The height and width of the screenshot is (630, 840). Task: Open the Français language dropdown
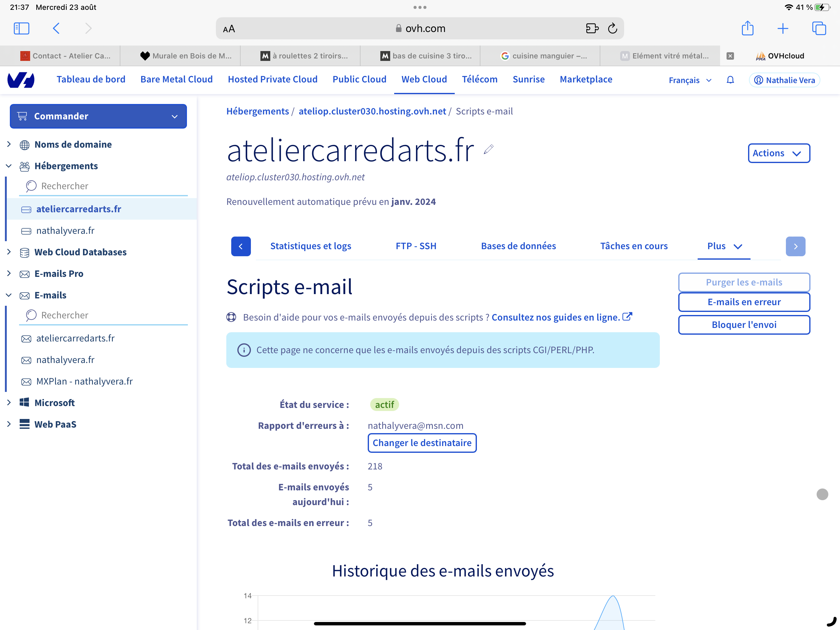[x=690, y=80]
